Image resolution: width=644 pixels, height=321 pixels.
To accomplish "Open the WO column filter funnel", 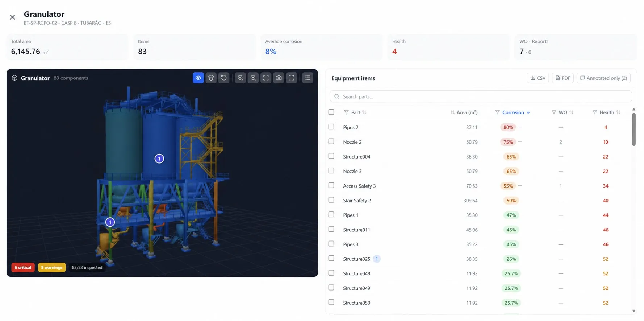I will pyautogui.click(x=554, y=112).
